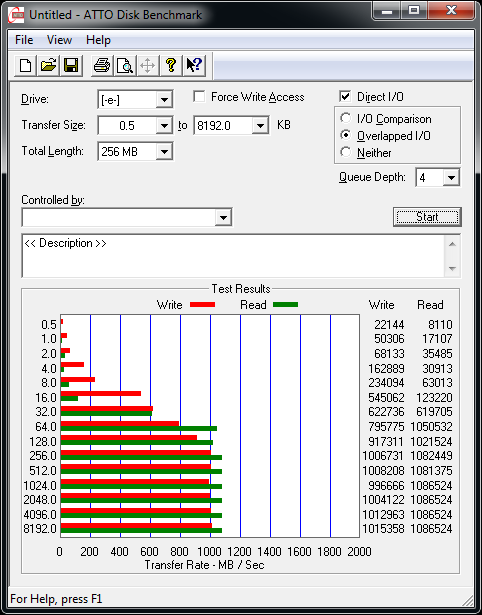Click the write value 1006731
482x615 pixels.
click(383, 456)
